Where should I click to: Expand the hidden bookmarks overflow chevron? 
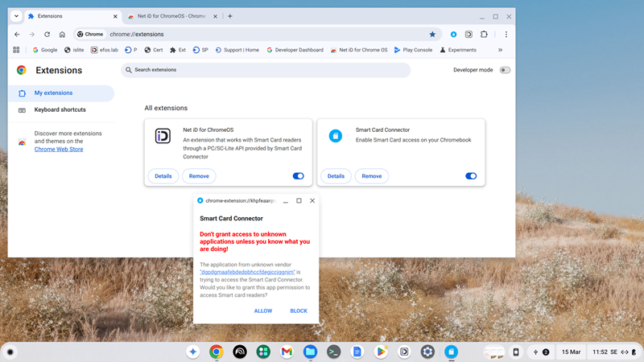[x=500, y=50]
